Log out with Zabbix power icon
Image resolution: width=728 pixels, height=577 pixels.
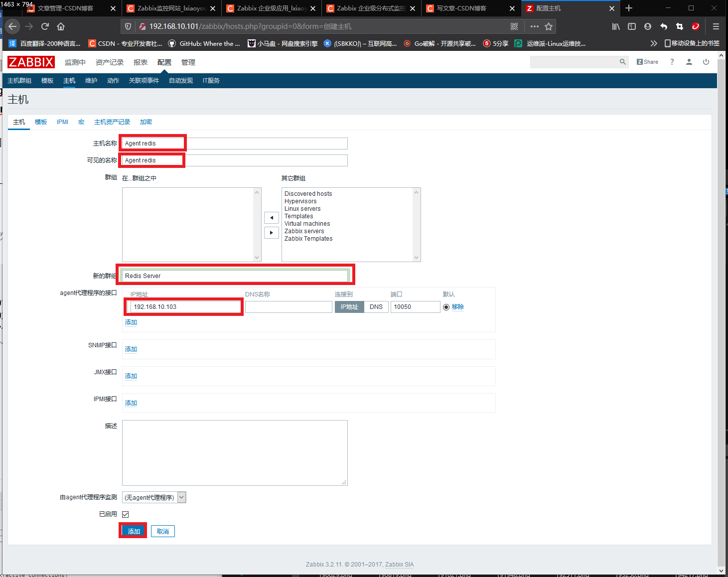point(706,62)
